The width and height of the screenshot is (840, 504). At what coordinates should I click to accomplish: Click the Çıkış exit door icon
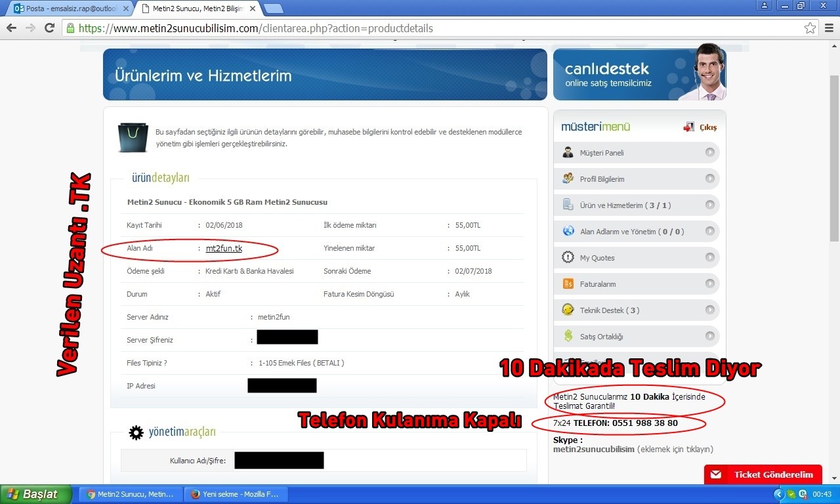[688, 127]
